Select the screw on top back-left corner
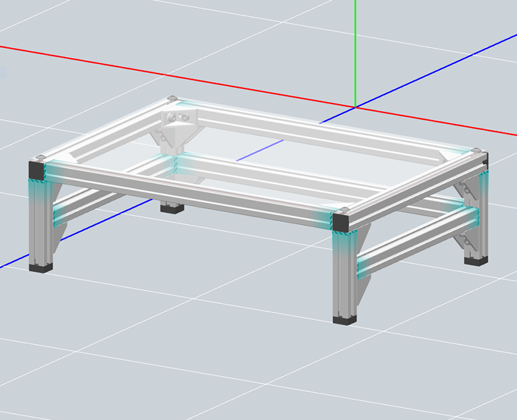517x420 pixels. point(171,99)
